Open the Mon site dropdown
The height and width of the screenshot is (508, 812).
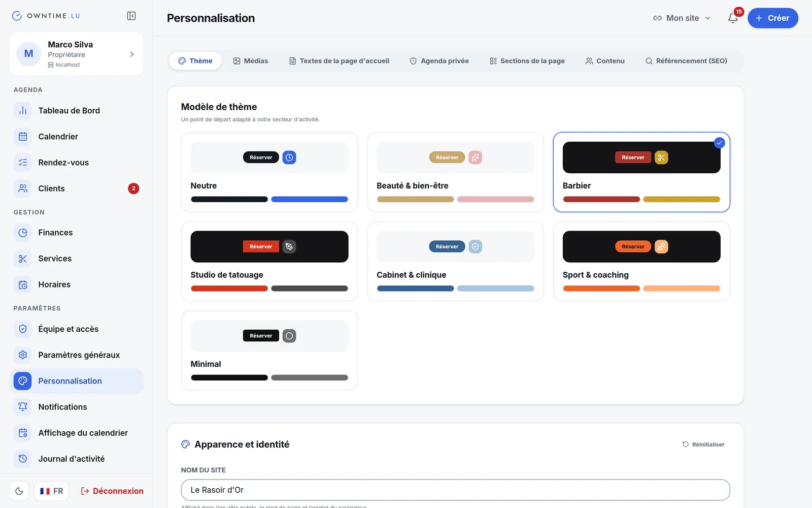pyautogui.click(x=682, y=18)
